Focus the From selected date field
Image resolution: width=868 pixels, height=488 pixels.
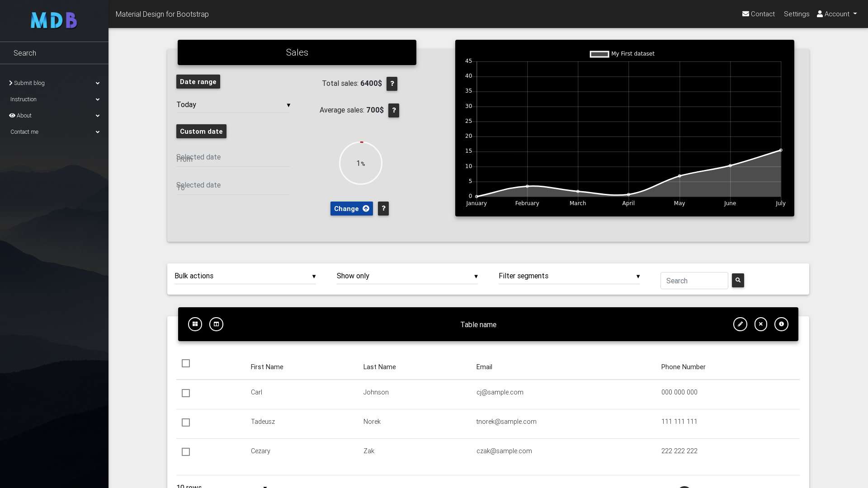click(x=233, y=158)
